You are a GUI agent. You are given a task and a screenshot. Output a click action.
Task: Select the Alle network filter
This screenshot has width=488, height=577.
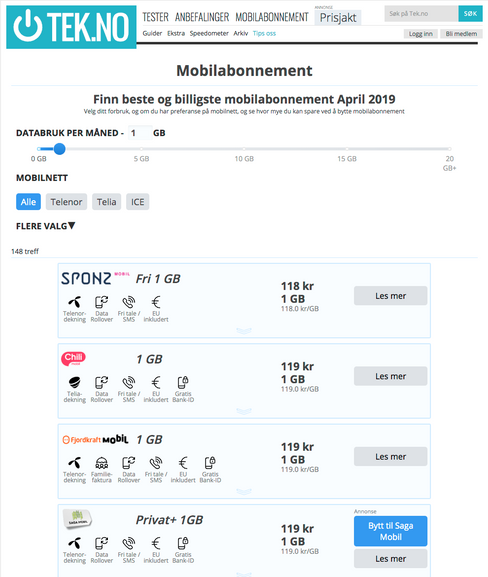(x=28, y=202)
